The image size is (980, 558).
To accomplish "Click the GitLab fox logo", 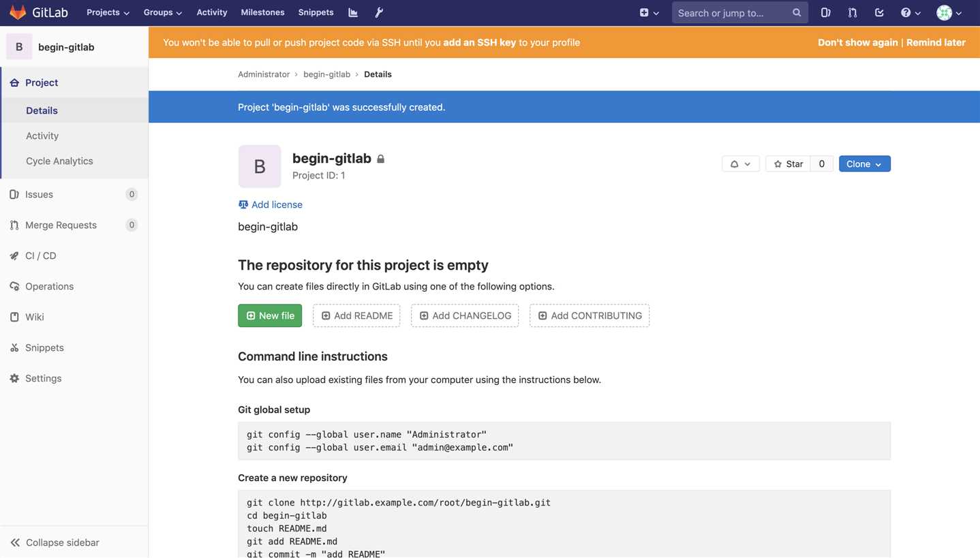I will 18,12.
